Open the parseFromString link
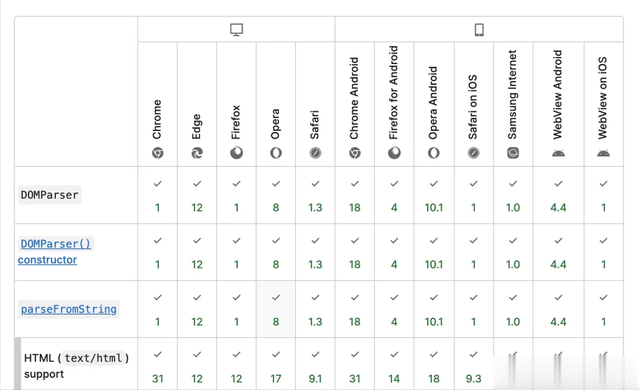This screenshot has width=640, height=390. pyautogui.click(x=69, y=309)
